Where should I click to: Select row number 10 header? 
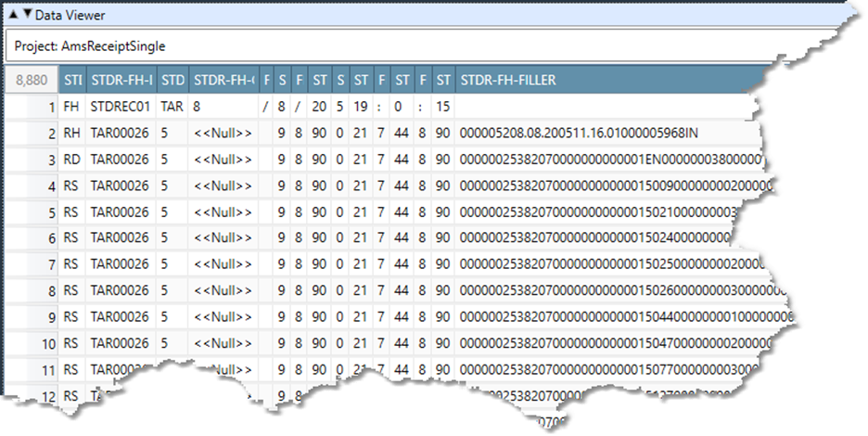click(32, 344)
